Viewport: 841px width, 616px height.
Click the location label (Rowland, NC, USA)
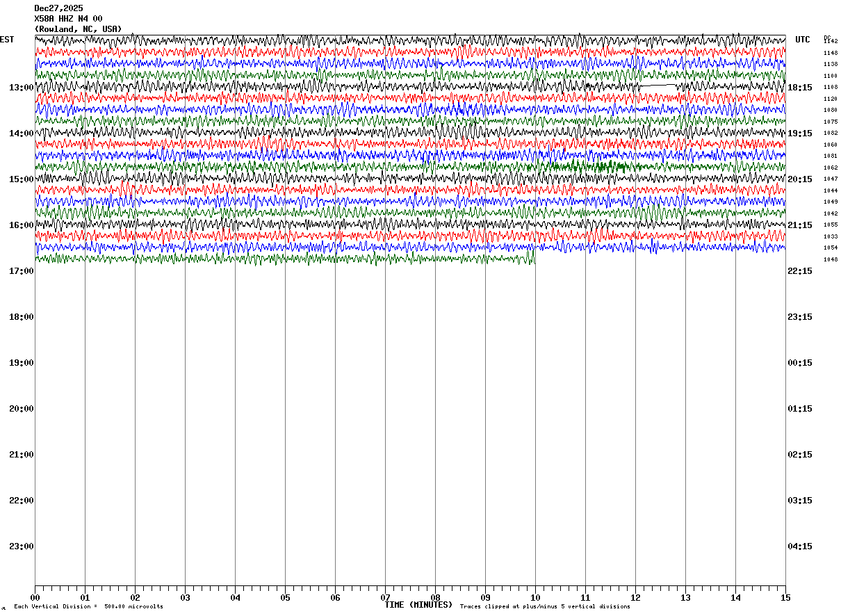78,29
